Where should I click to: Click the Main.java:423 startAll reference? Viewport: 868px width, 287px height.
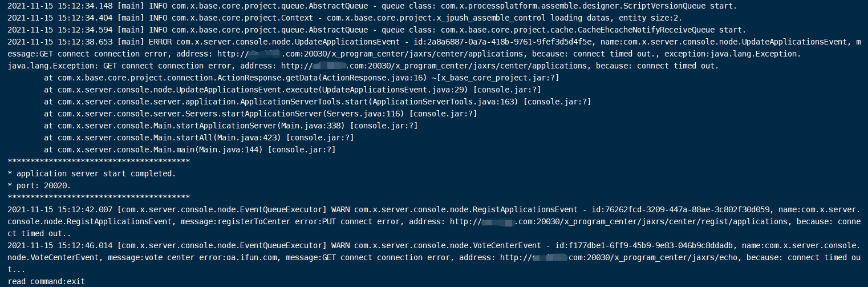pos(250,138)
